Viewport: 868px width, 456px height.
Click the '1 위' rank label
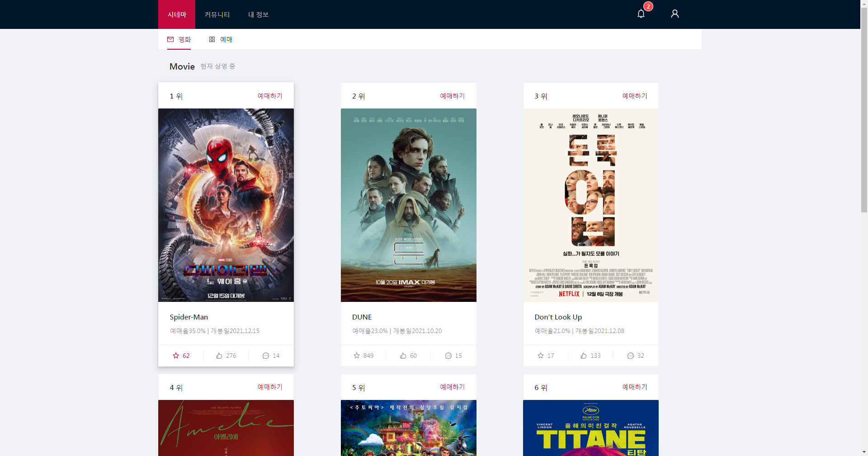pos(176,96)
